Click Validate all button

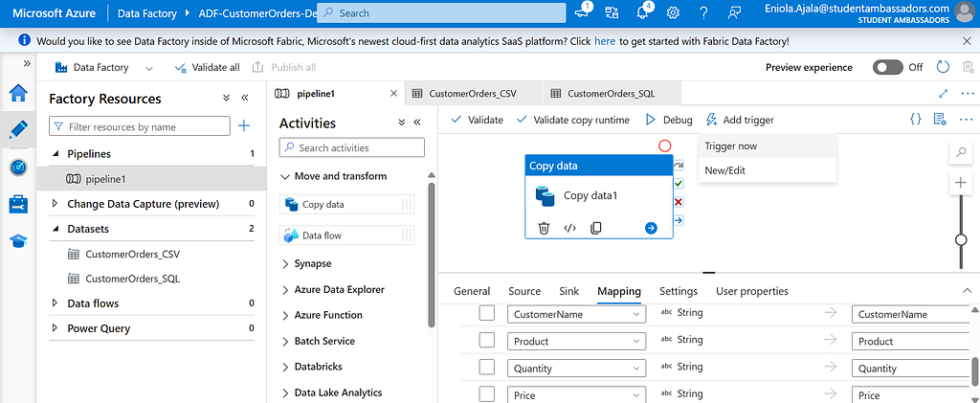(207, 67)
